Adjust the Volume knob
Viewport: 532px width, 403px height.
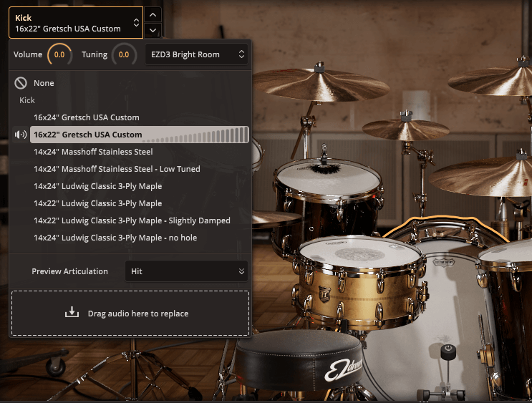[59, 54]
